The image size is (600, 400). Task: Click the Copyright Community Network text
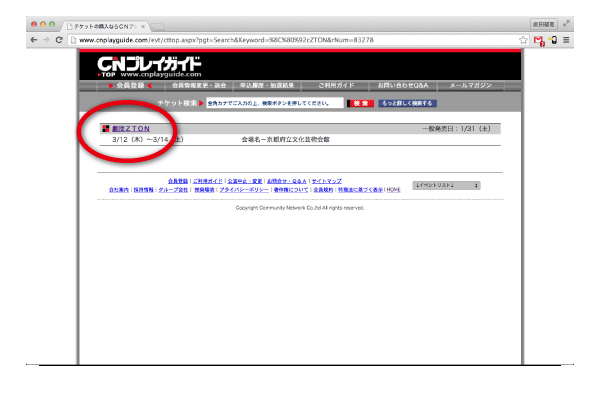tap(300, 208)
